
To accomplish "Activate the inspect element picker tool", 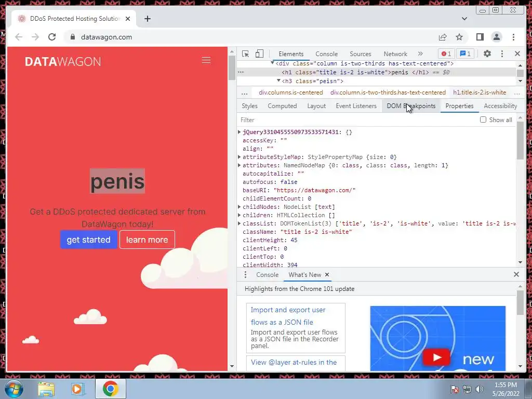I will [245, 54].
